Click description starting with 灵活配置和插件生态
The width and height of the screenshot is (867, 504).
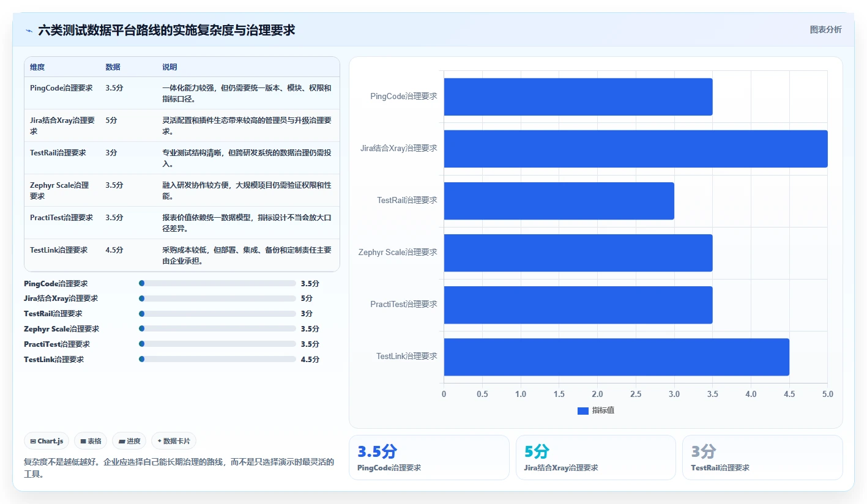[247, 125]
